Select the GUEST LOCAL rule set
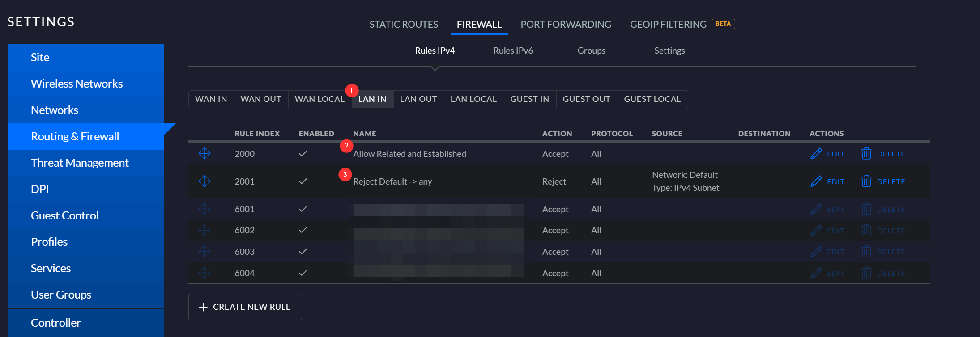 (652, 99)
